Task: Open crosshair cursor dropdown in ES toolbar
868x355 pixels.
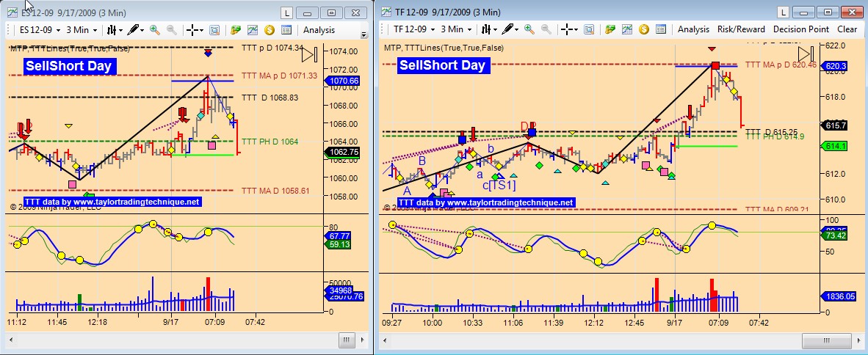Action: click(x=195, y=30)
